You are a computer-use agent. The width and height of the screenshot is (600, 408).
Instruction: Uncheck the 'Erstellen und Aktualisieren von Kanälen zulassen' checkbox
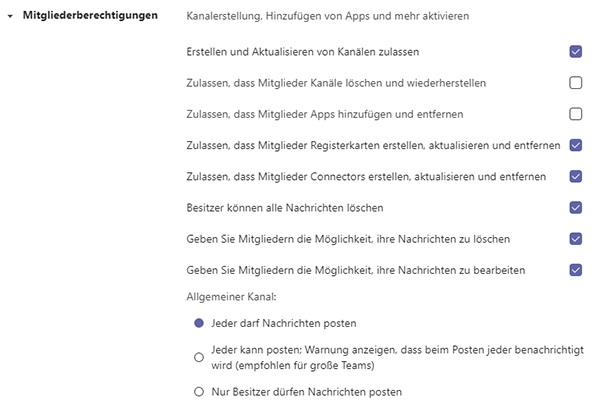(x=575, y=51)
